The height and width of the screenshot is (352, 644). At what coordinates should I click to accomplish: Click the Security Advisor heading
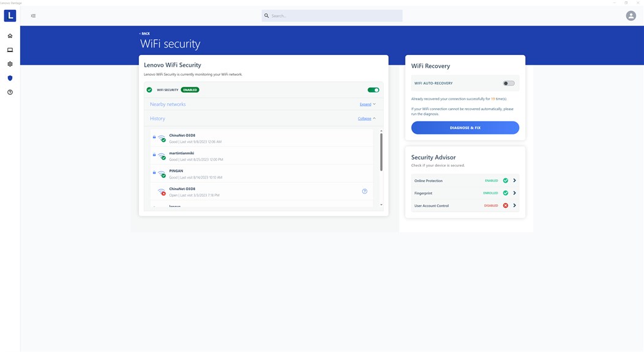(433, 157)
